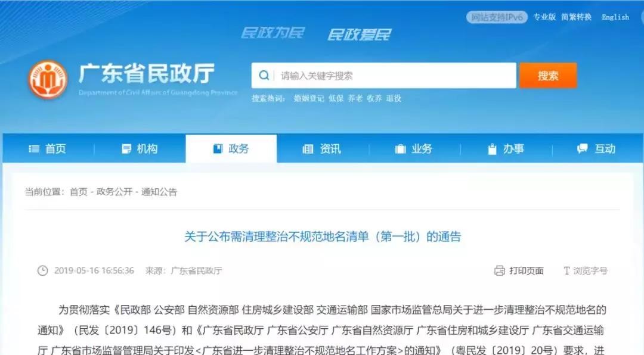Switch to 专业版 site version
Viewport: 644px width, 355px height.
(544, 17)
